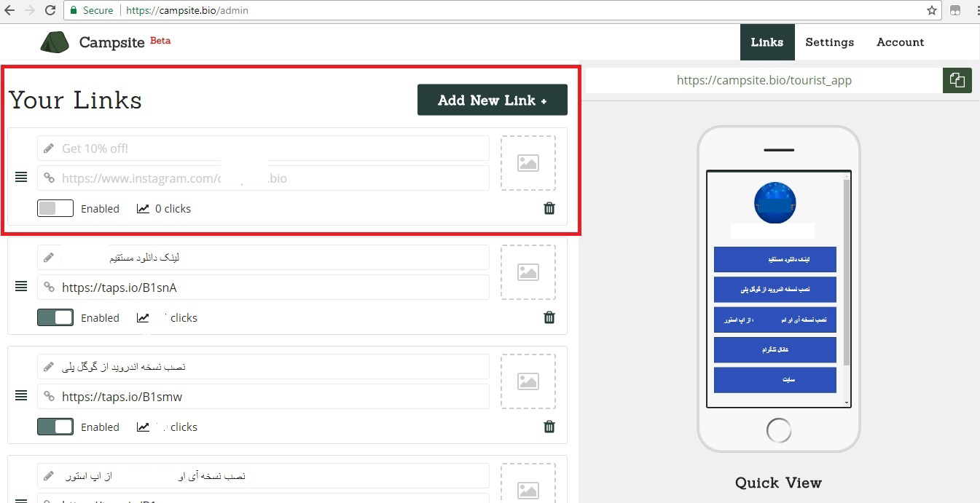Grab drag handle of taps.io/B1snA link

pyautogui.click(x=21, y=286)
